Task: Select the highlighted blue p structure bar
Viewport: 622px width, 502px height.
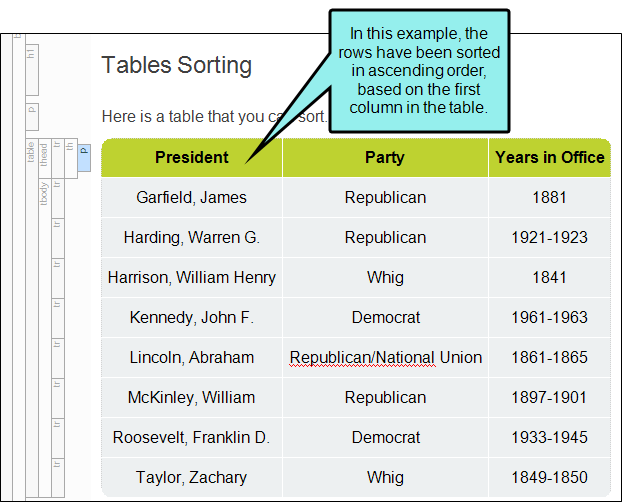Action: 84,158
